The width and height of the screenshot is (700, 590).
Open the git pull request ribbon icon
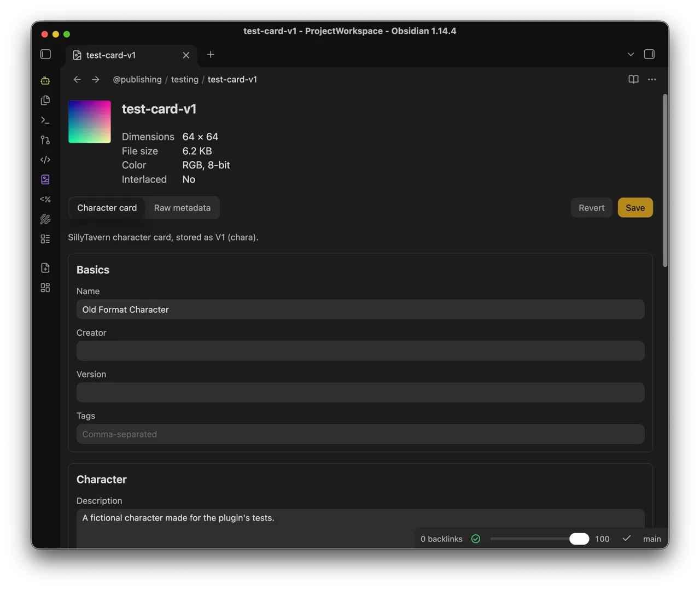45,140
